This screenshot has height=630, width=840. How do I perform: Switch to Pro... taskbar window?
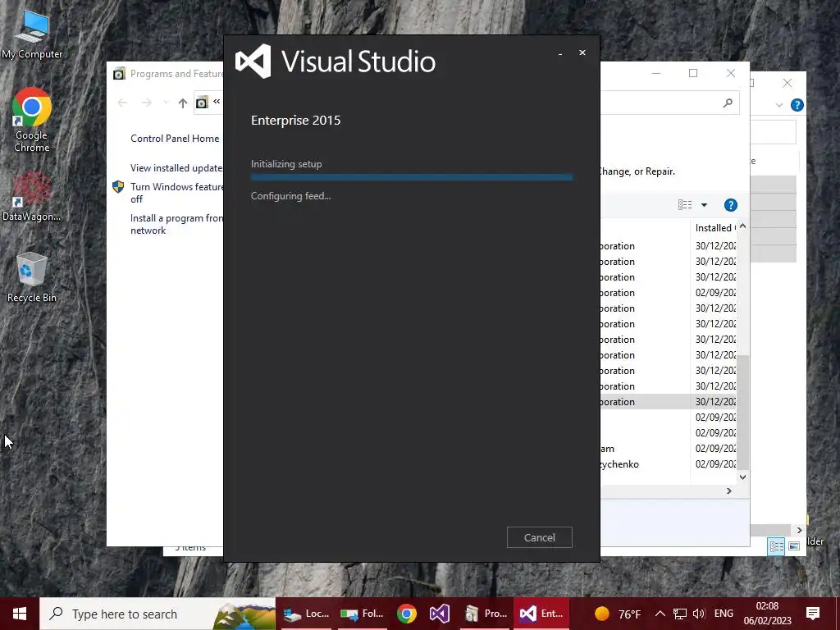pos(486,614)
